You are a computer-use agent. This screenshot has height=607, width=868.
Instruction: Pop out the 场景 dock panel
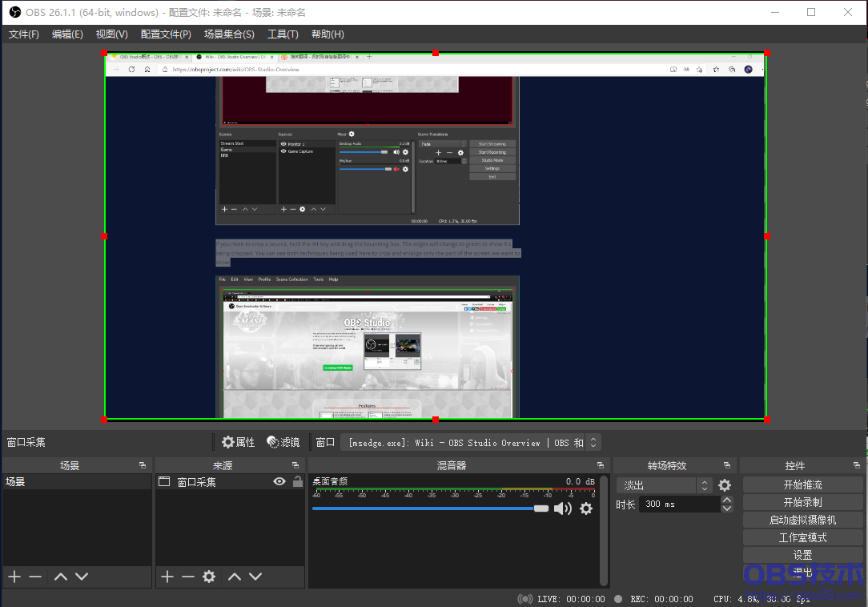[x=143, y=465]
